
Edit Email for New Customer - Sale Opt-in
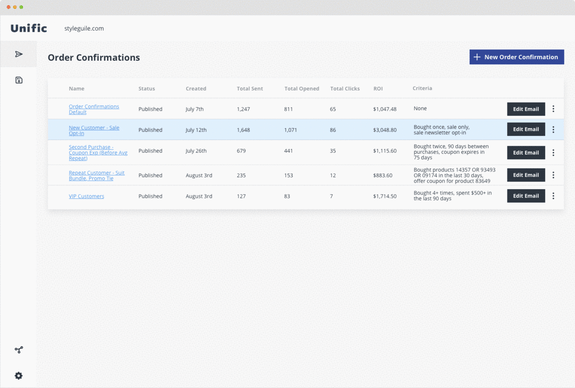[x=526, y=129]
